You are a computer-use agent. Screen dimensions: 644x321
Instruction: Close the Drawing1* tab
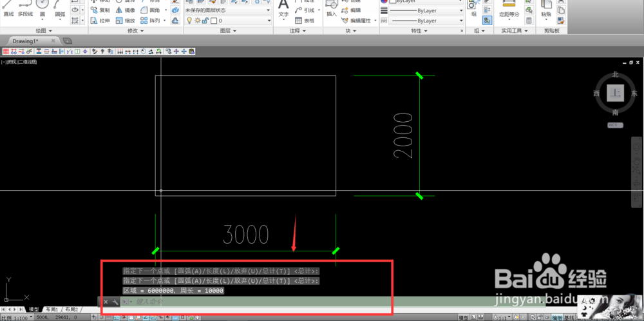[53, 41]
